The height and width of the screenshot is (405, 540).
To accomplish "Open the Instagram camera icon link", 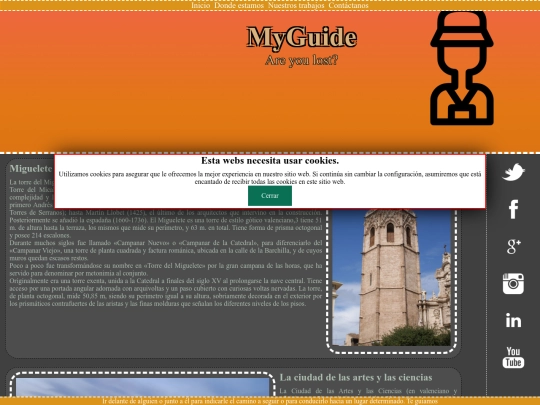I will click(x=513, y=283).
